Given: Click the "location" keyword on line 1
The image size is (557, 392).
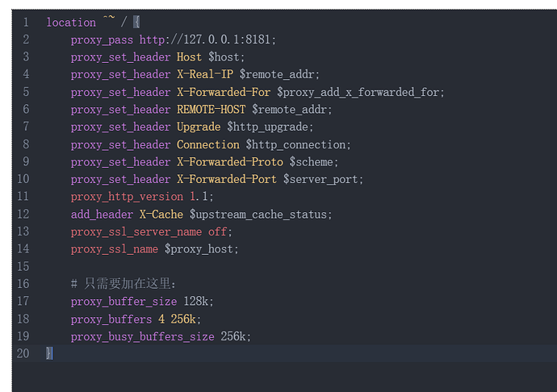Looking at the screenshot, I should (71, 23).
